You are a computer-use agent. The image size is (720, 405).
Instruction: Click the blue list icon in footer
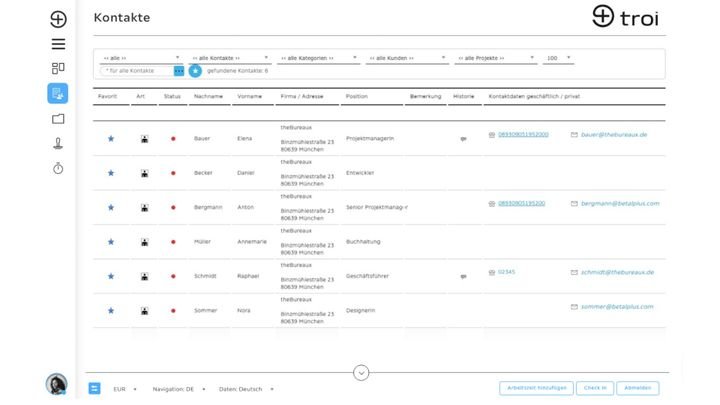click(95, 388)
